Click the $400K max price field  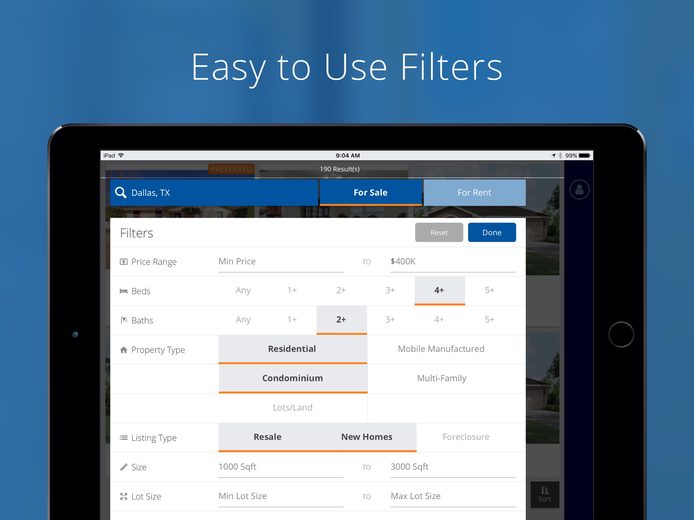[x=453, y=262]
